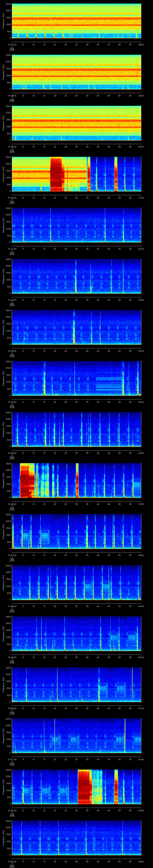Screen dimensions: 153x868
Task: Click the 15:49:00 time axis label
Action: (x=12, y=657)
